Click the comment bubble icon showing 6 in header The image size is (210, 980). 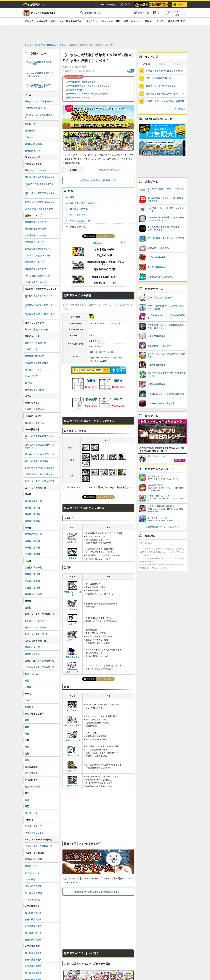(x=156, y=13)
